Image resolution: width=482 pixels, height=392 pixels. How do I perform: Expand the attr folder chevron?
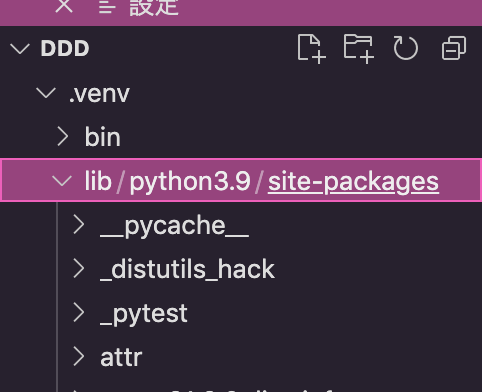pos(79,357)
